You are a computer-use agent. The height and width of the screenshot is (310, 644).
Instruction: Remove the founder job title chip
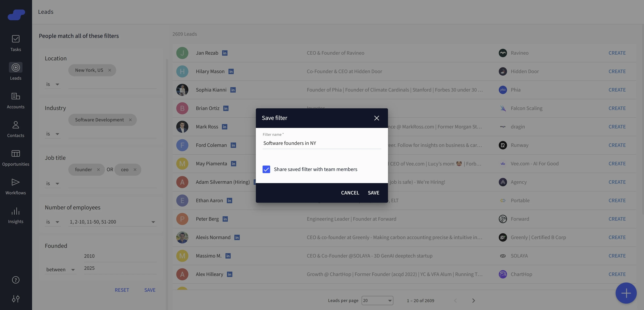[98, 170]
